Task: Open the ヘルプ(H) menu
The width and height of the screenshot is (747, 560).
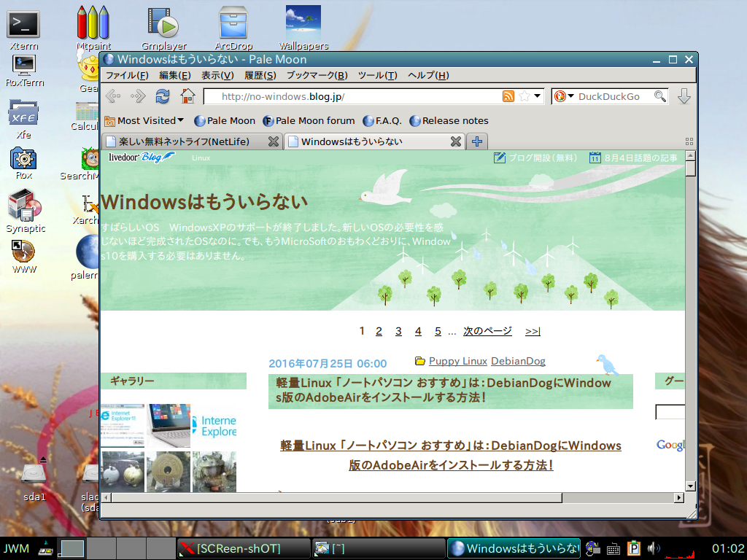Action: [428, 75]
